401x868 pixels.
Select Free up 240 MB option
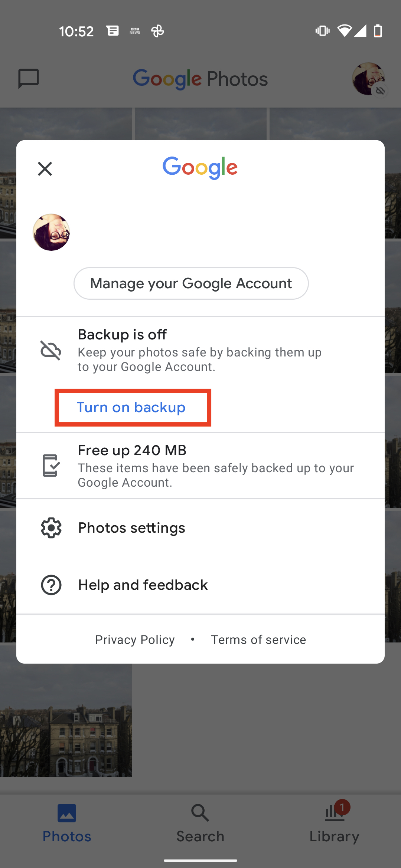coord(200,466)
